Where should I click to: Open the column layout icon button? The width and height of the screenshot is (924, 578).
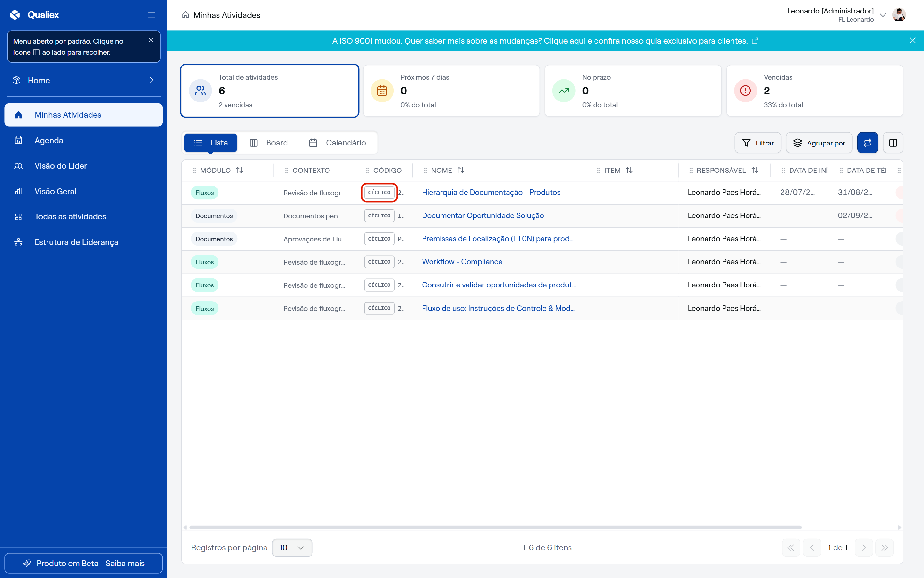[x=893, y=143]
